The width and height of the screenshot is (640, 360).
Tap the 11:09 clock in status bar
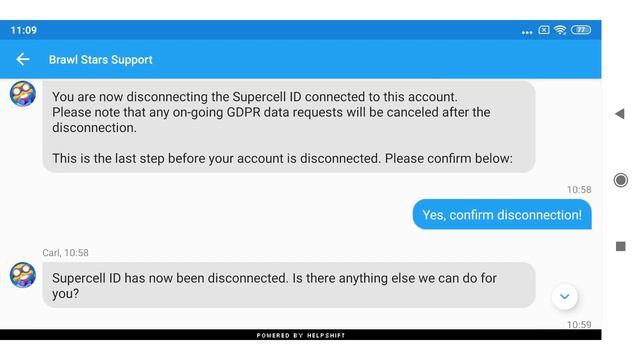[x=24, y=30]
